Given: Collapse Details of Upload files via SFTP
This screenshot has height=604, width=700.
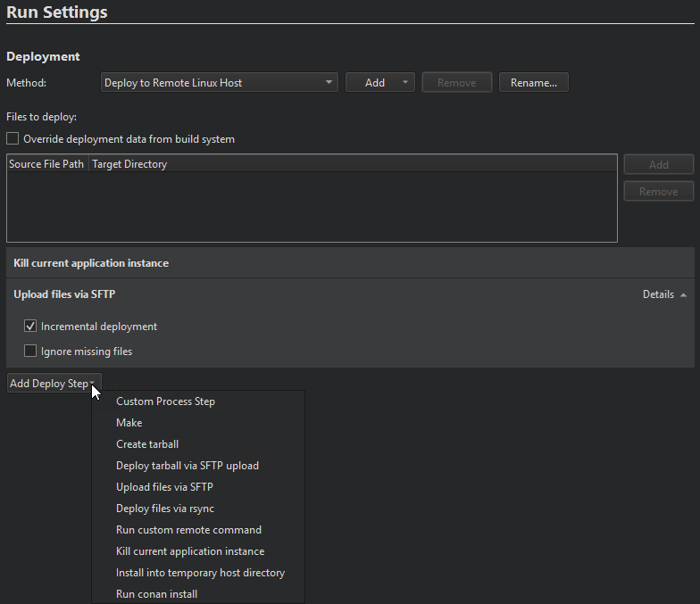Looking at the screenshot, I should click(664, 294).
